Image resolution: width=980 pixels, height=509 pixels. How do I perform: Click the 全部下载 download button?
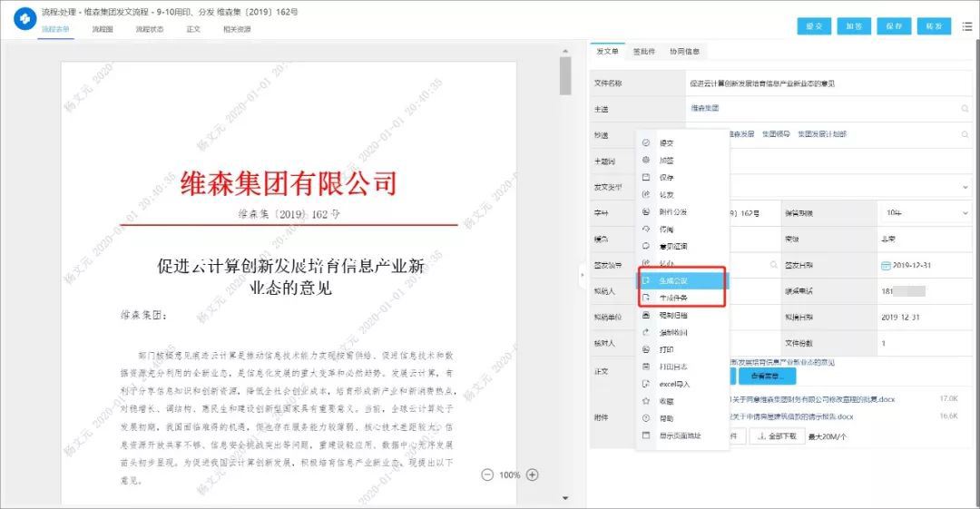[x=776, y=436]
